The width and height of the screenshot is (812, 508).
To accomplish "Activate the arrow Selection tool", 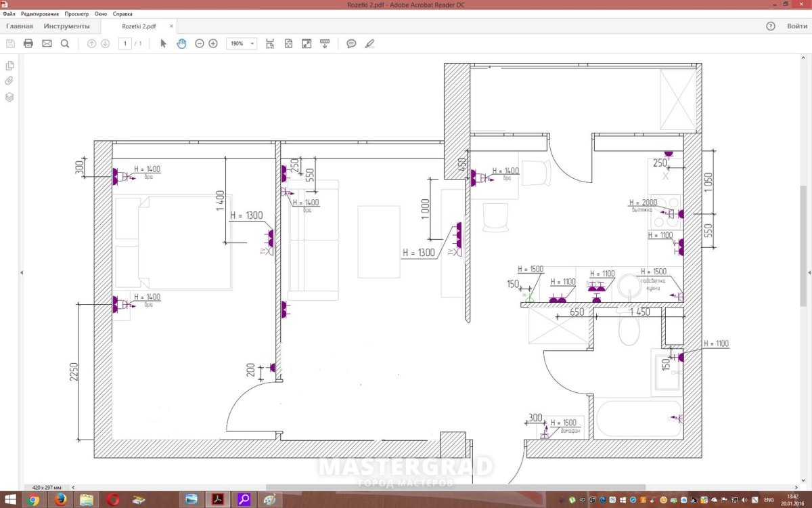I will (x=163, y=43).
